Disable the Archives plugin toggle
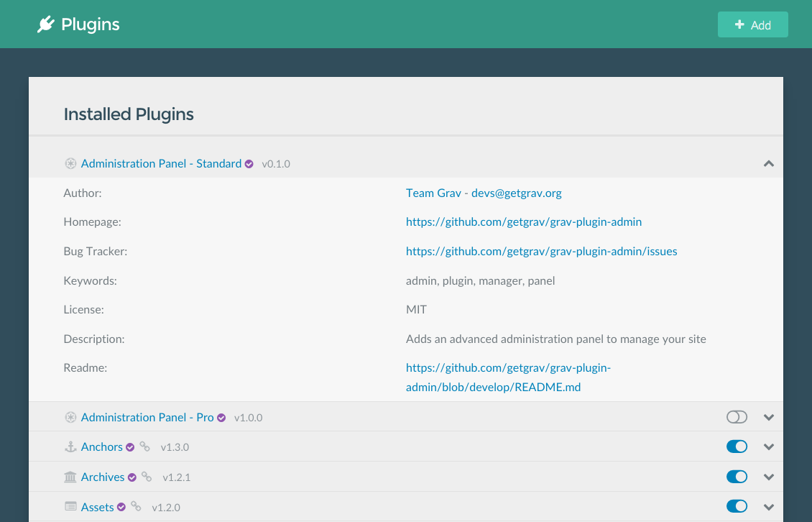The height and width of the screenshot is (522, 812). coord(737,477)
